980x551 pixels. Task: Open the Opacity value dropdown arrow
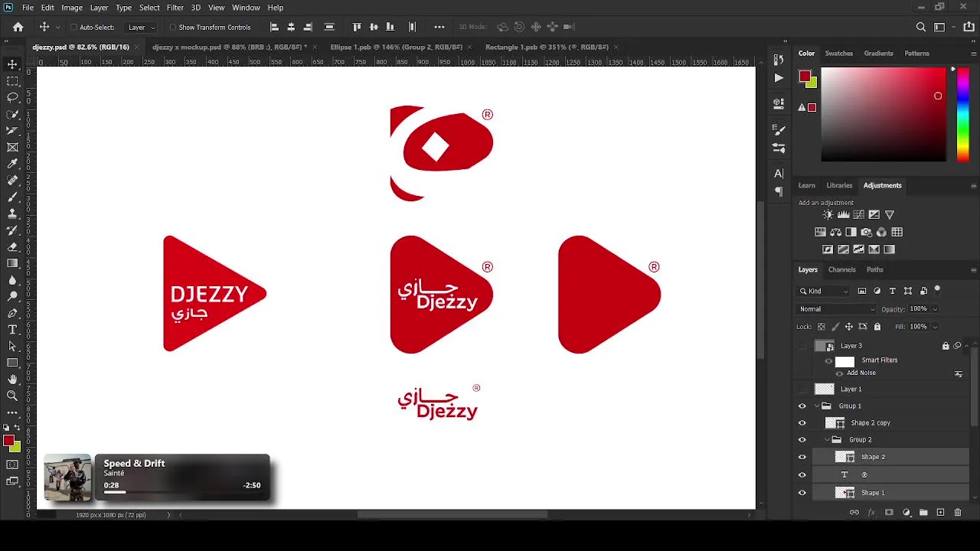[935, 309]
